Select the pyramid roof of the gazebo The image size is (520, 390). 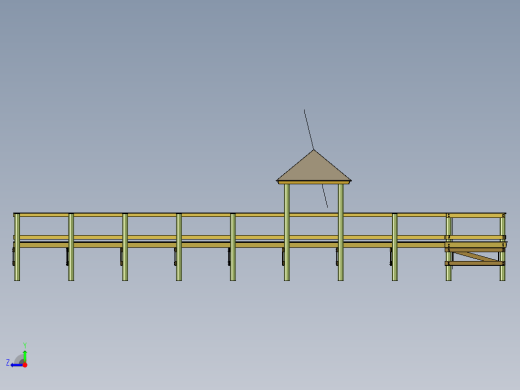point(314,167)
